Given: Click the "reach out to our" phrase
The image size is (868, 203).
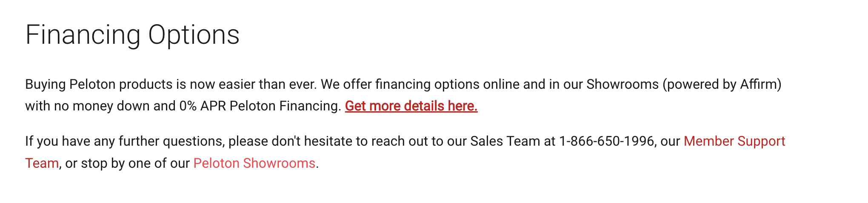Looking at the screenshot, I should [x=419, y=141].
